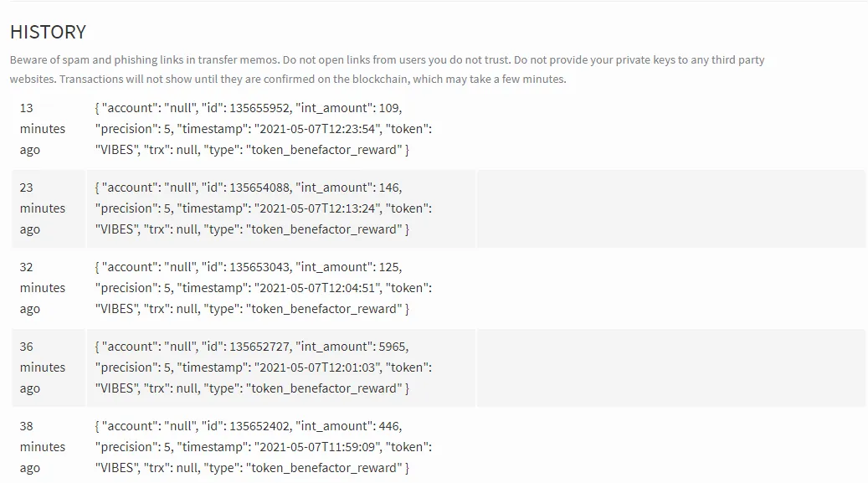
Task: Select the '38 minutes ago' timestamp cell
Action: 49,447
